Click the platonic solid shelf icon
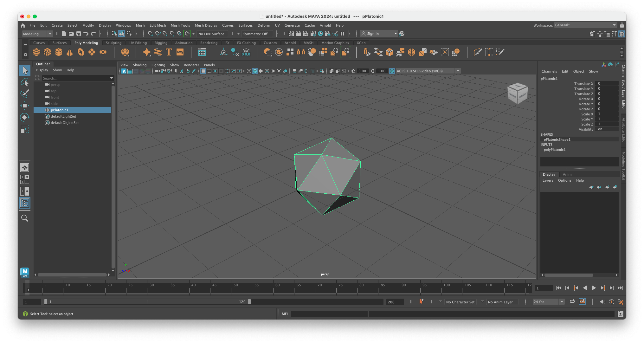The height and width of the screenshot is (343, 644). [x=125, y=52]
